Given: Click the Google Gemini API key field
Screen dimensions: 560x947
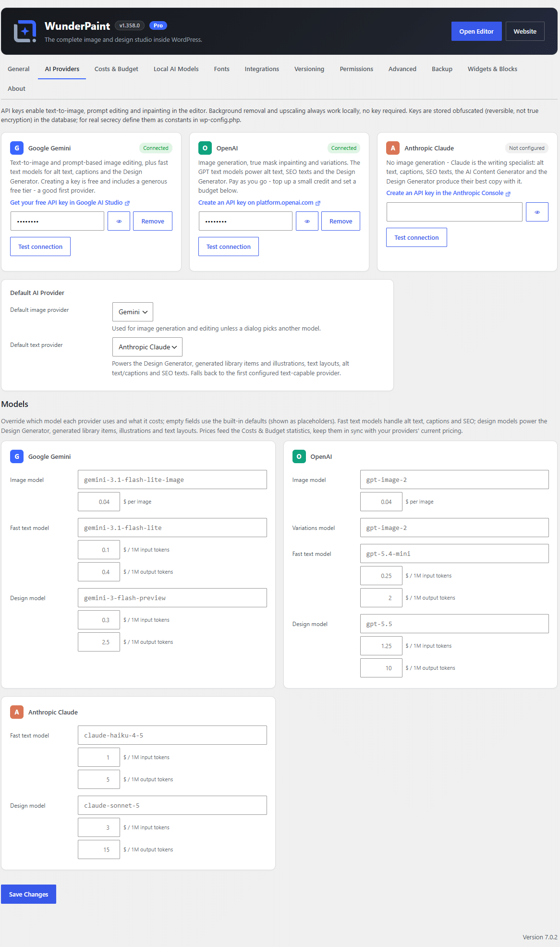Looking at the screenshot, I should tap(57, 221).
